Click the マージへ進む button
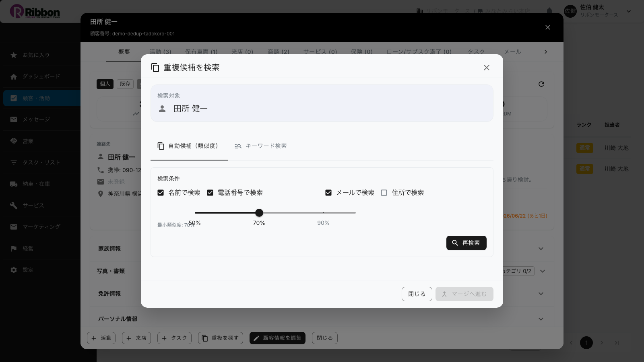The image size is (644, 362). (464, 294)
